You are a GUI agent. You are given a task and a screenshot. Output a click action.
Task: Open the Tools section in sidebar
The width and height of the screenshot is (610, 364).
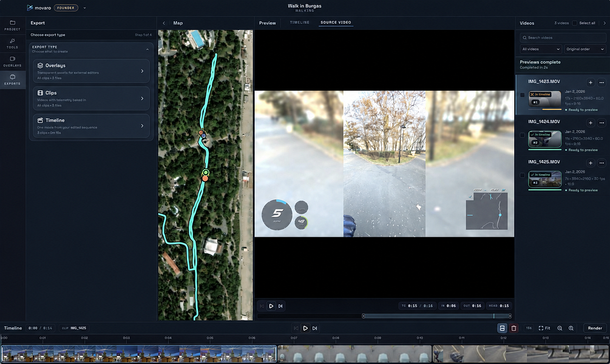pos(13,44)
